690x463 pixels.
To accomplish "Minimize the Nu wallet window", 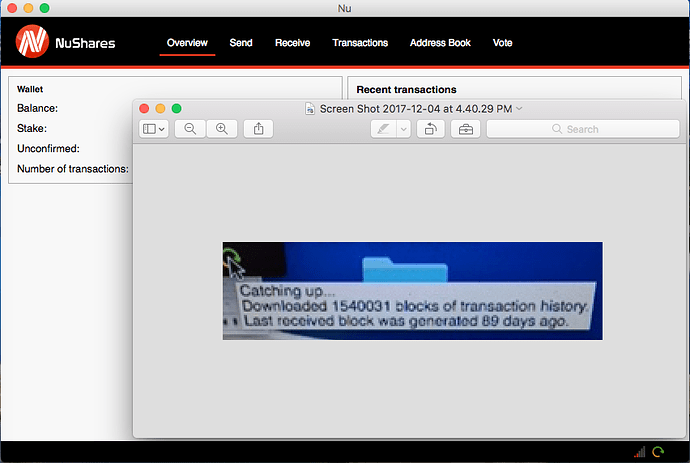I will click(28, 8).
